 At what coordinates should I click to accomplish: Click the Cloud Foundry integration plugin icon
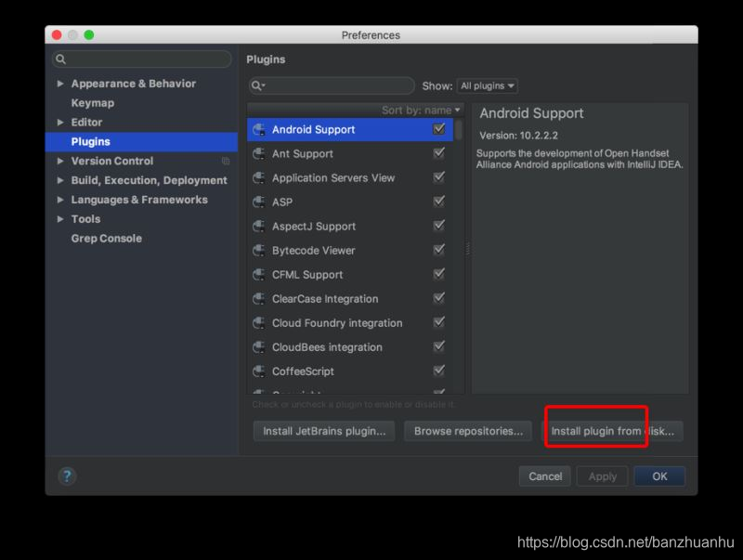(x=259, y=322)
